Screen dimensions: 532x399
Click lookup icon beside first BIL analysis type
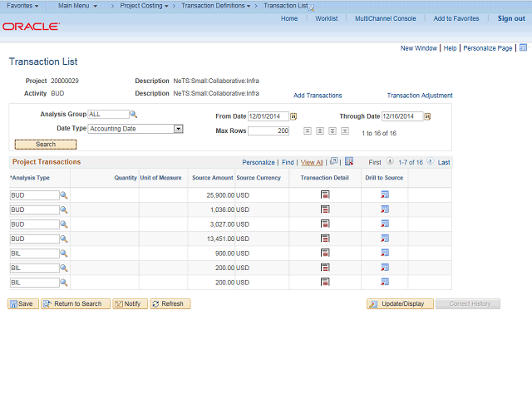coord(63,254)
